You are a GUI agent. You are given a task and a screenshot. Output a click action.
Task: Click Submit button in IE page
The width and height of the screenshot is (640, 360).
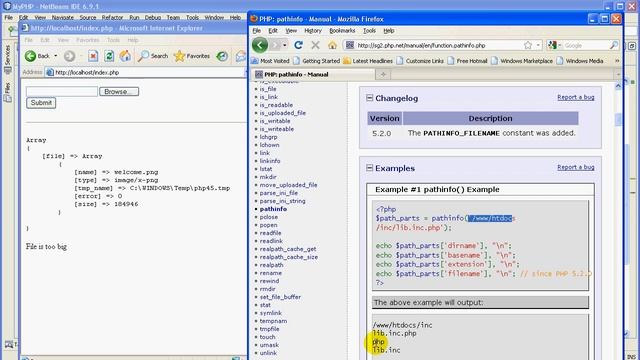point(41,103)
